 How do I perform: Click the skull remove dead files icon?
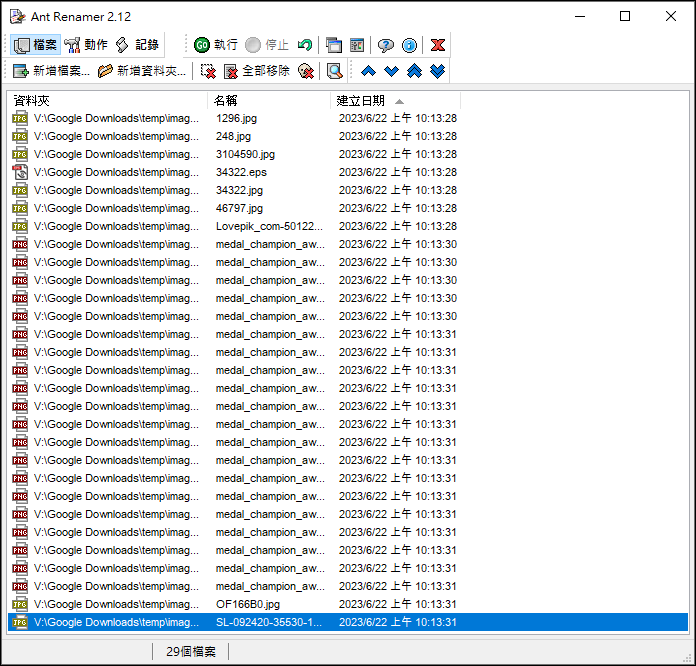click(x=306, y=71)
